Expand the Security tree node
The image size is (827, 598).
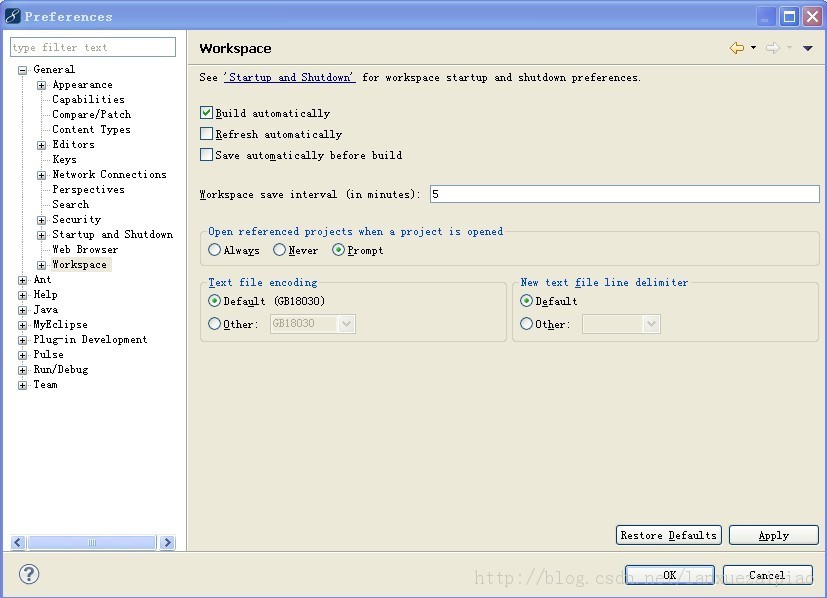pos(41,220)
